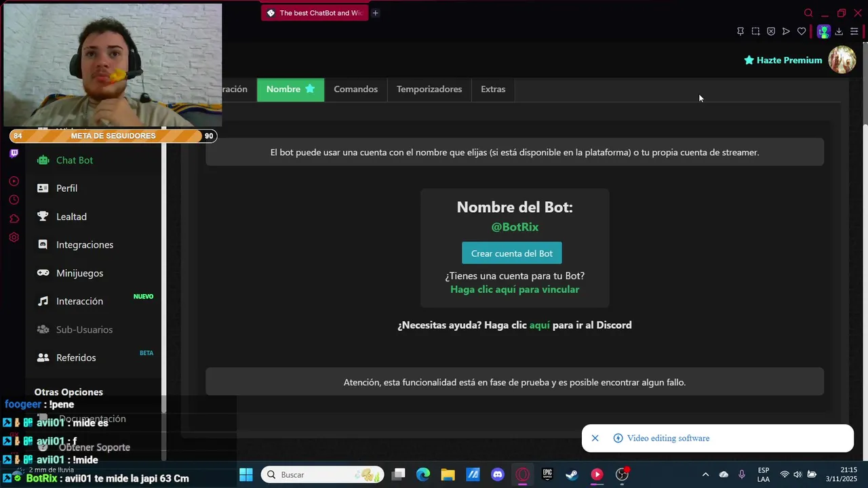Viewport: 868px width, 488px height.
Task: Open the Chat Bot sidebar section
Action: (94, 160)
